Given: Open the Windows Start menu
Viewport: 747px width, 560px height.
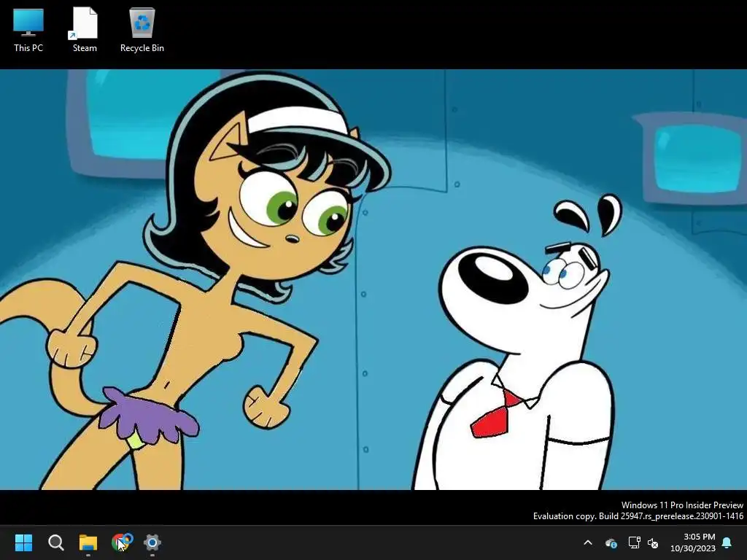Looking at the screenshot, I should tap(23, 542).
